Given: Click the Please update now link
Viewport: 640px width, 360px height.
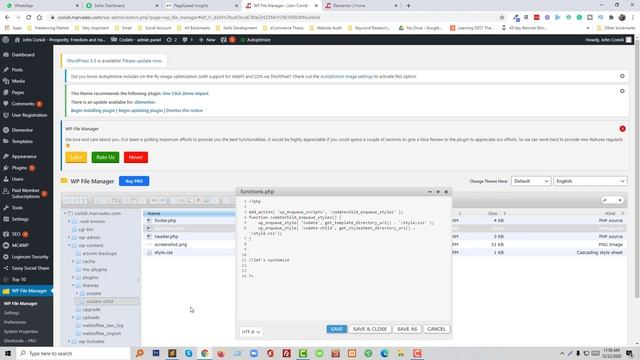Looking at the screenshot, I should (142, 61).
